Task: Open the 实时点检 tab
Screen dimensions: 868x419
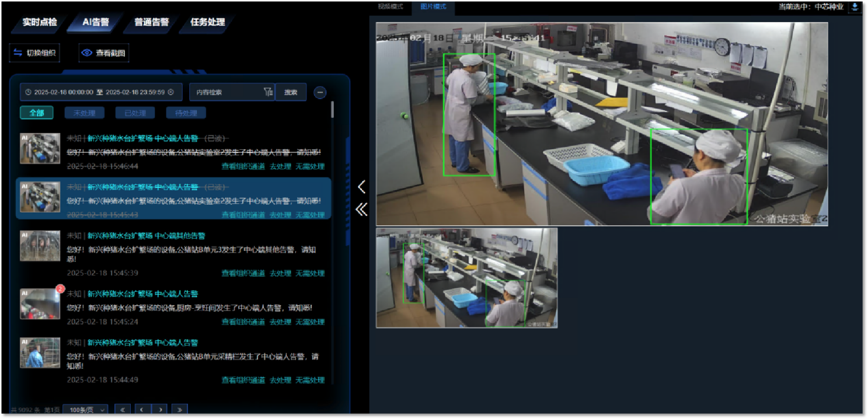Action: [x=40, y=22]
